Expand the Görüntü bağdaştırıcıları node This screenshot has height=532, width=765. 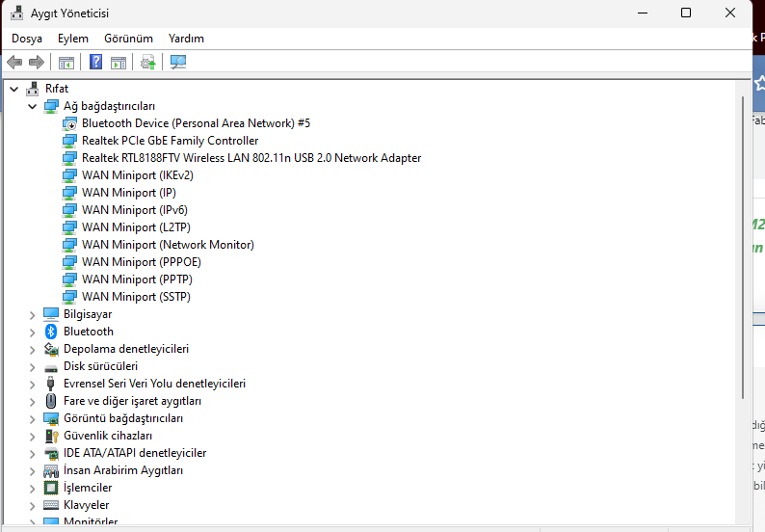[32, 419]
